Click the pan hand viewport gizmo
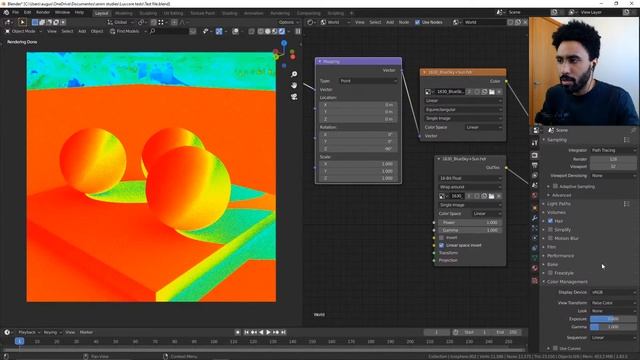 [294, 85]
